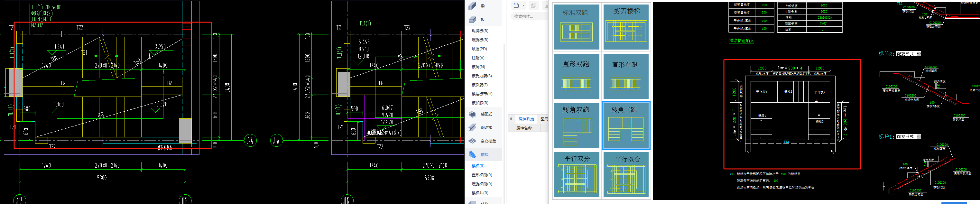
Task: Expand the 空心楼盖 category
Action: [483, 141]
